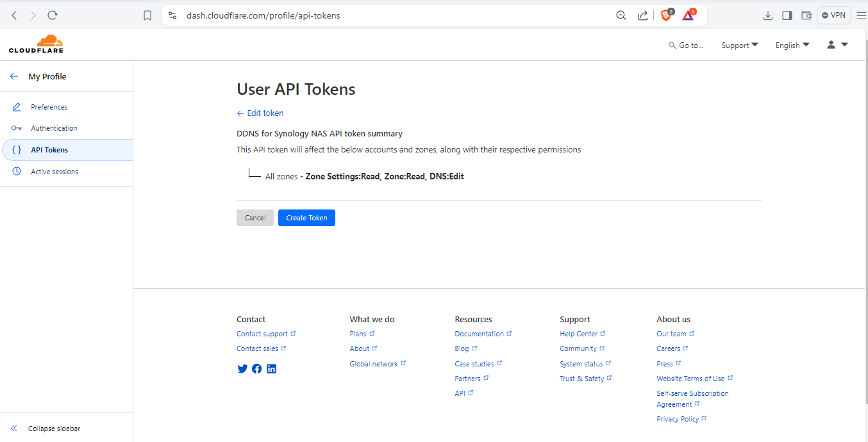Click the Authentication key icon

(x=17, y=128)
